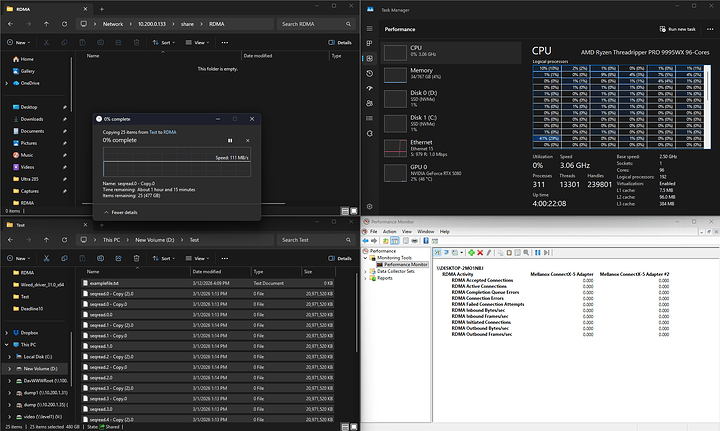Click Cut icon in Test Explorer toolbar
This screenshot has width=720, height=431.
[x=46, y=258]
